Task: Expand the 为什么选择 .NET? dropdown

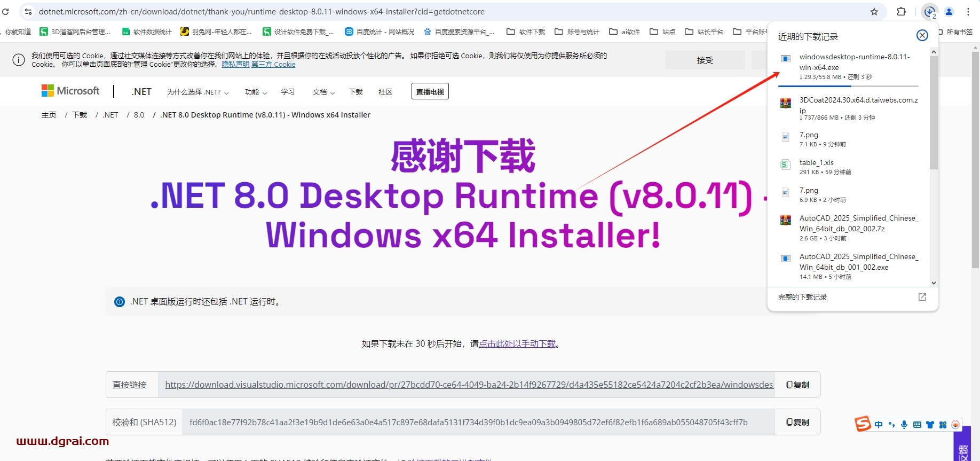Action: (x=197, y=92)
